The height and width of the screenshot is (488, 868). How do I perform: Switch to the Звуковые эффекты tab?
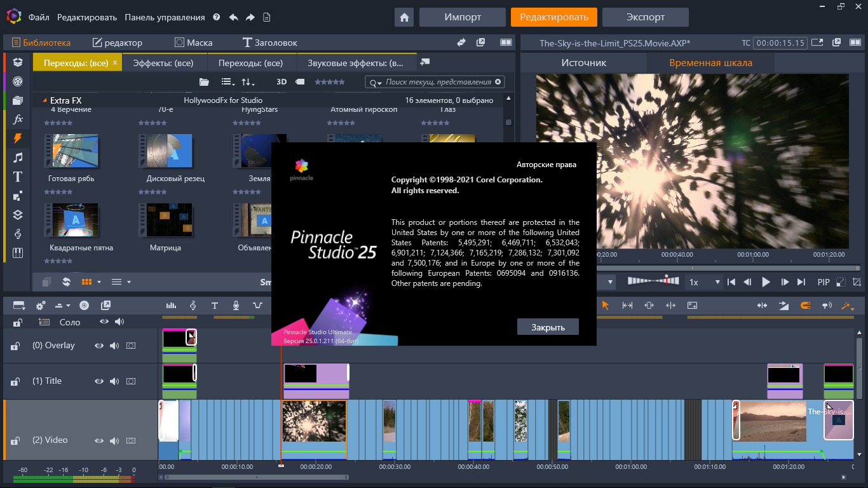[x=355, y=64]
